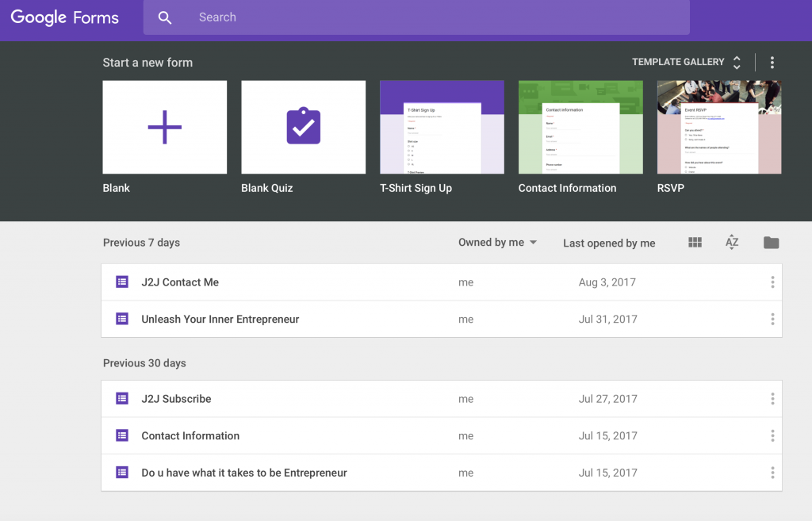Image resolution: width=812 pixels, height=521 pixels.
Task: Open Do u have what it takes form
Action: pos(442,473)
